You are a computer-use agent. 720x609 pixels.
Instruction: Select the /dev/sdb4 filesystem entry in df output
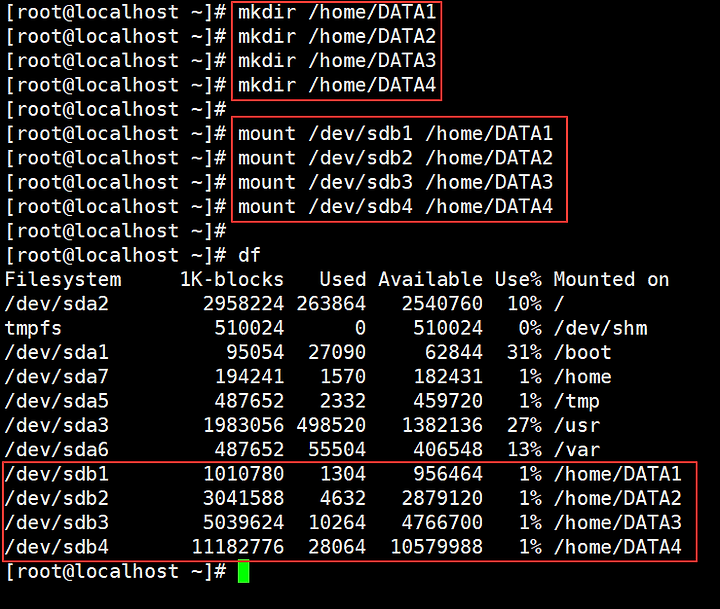[56, 547]
